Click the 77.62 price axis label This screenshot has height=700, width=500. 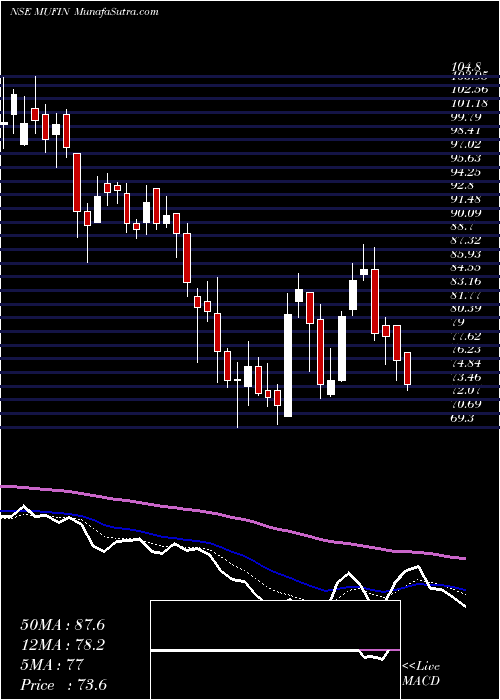[x=467, y=337]
